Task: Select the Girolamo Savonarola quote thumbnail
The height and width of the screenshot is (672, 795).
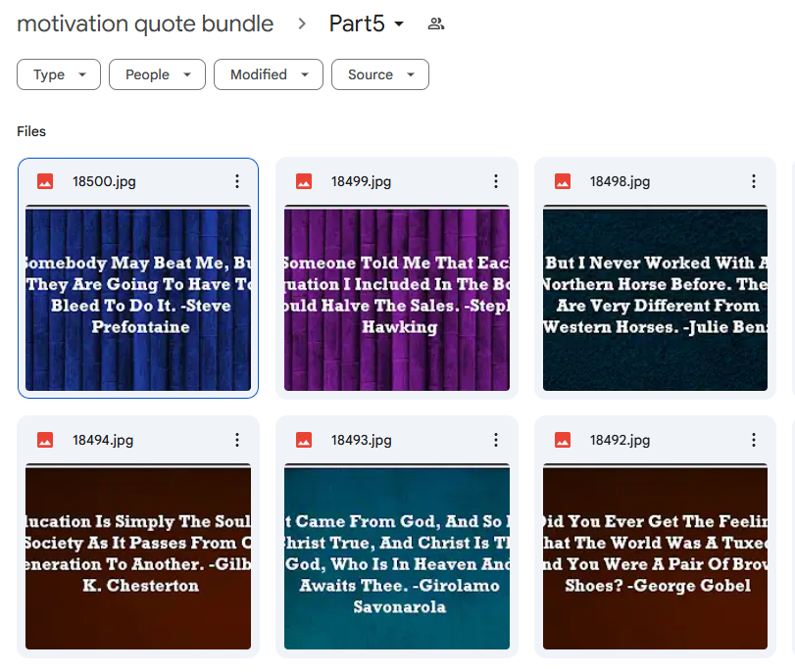Action: 397,556
